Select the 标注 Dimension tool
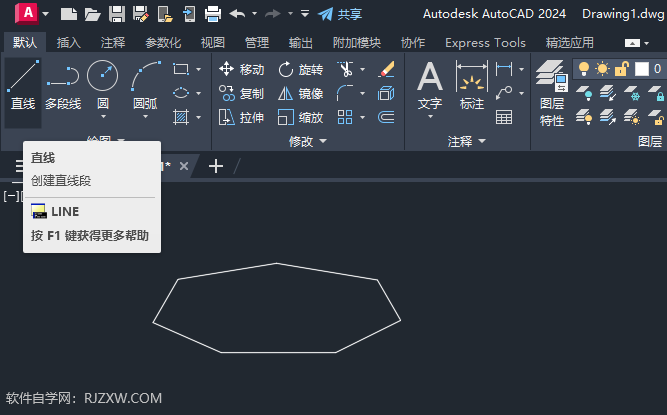This screenshot has width=667, height=415. [x=472, y=85]
